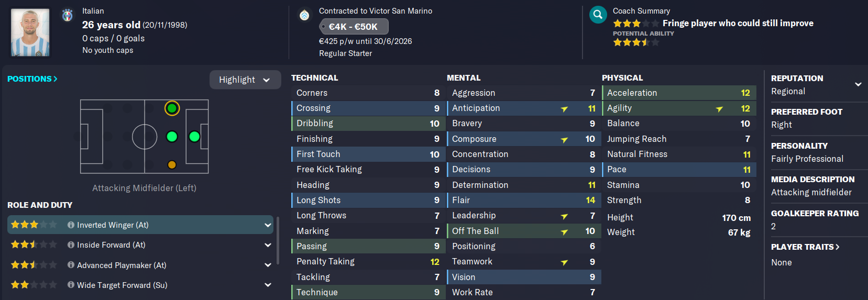
Task: Select the attacking midfielder left position dot
Action: (x=172, y=108)
